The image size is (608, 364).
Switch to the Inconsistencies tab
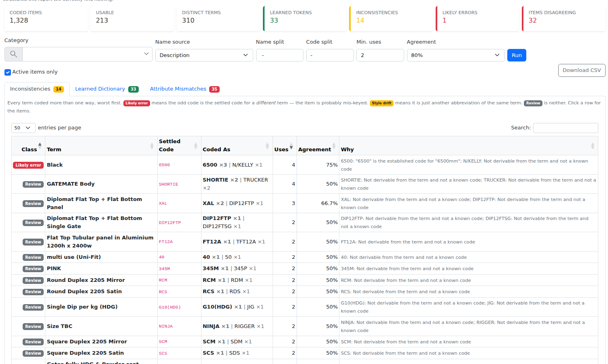click(37, 89)
